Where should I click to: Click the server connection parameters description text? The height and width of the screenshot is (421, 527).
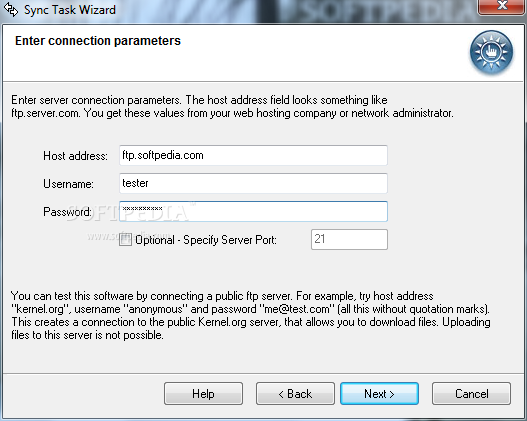click(x=232, y=107)
